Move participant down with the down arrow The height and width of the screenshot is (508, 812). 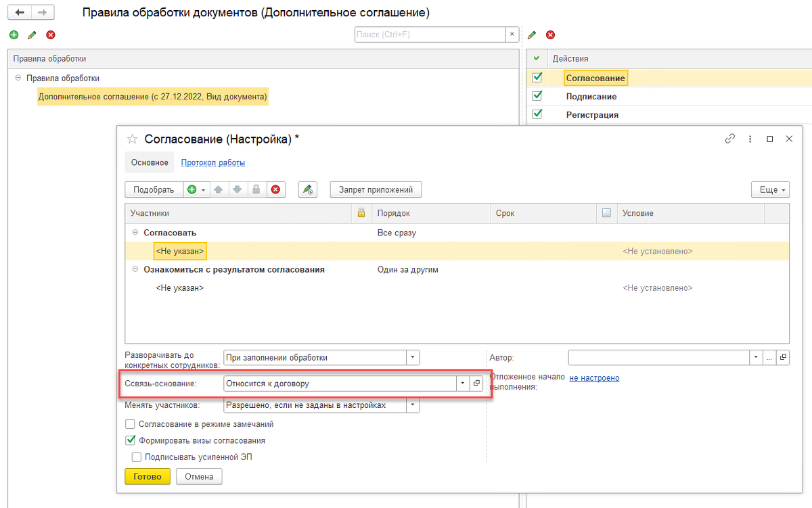click(237, 189)
